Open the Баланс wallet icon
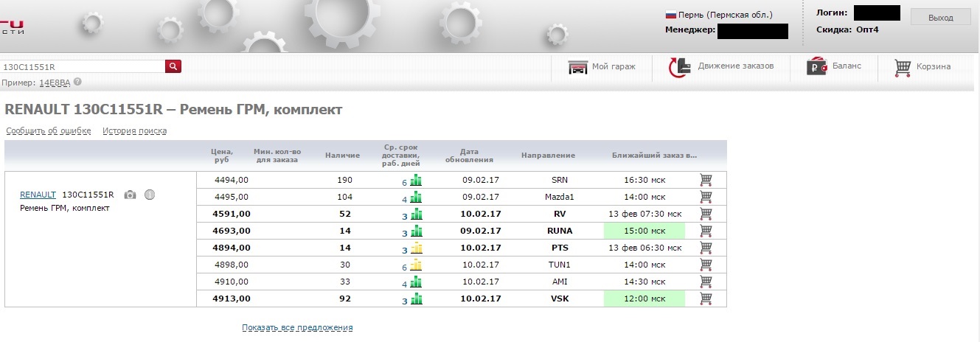The height and width of the screenshot is (342, 980). (x=817, y=67)
